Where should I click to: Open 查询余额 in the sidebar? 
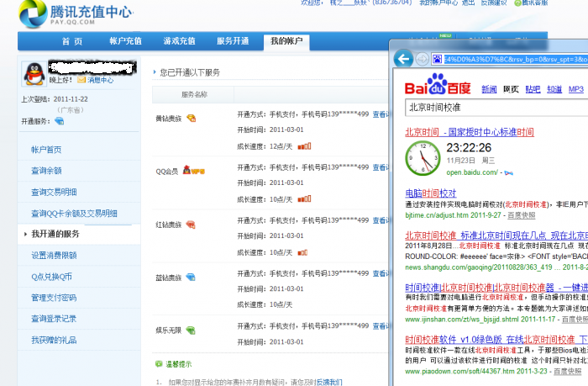46,171
